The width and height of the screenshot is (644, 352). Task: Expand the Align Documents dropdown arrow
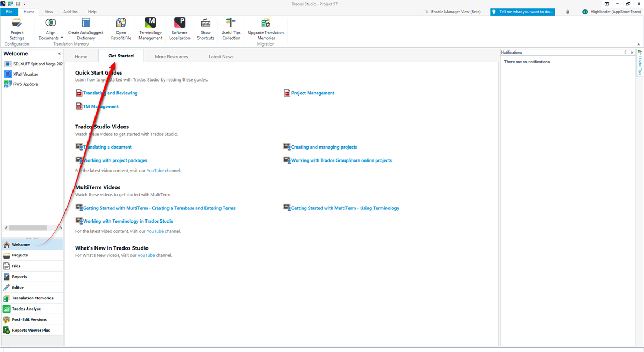pyautogui.click(x=62, y=38)
